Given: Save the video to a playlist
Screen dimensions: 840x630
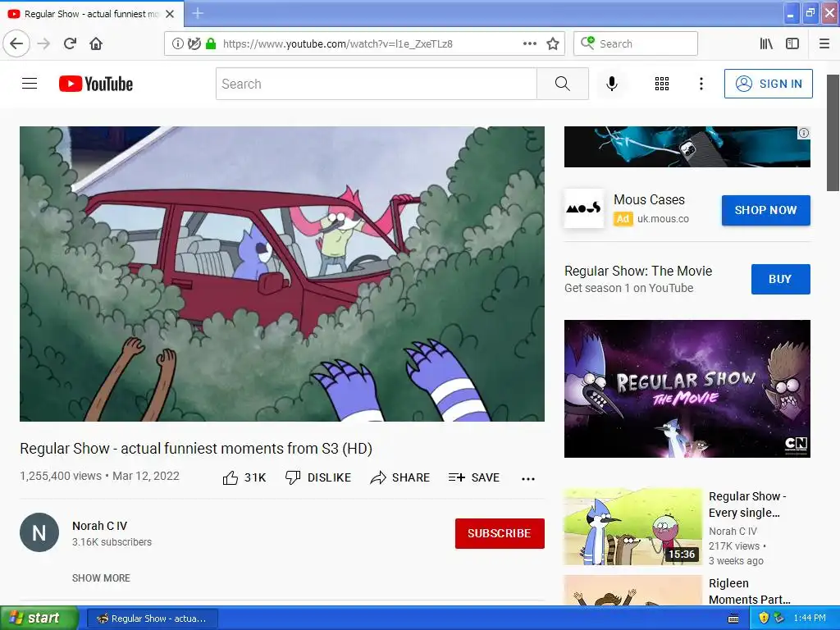Looking at the screenshot, I should point(474,477).
